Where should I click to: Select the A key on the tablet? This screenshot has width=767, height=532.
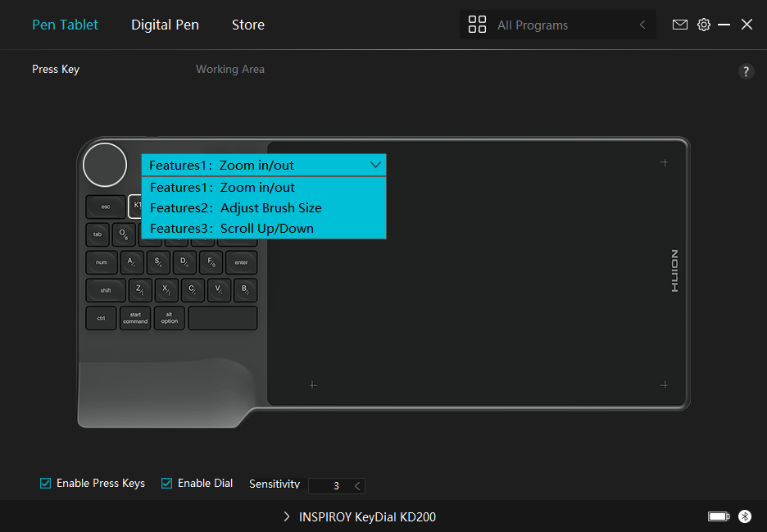point(132,262)
